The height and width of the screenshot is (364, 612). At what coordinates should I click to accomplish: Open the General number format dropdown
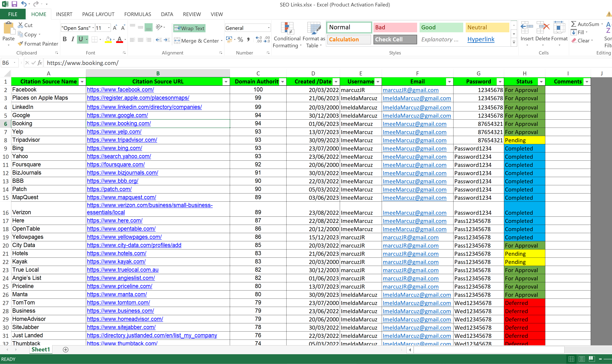pyautogui.click(x=269, y=28)
